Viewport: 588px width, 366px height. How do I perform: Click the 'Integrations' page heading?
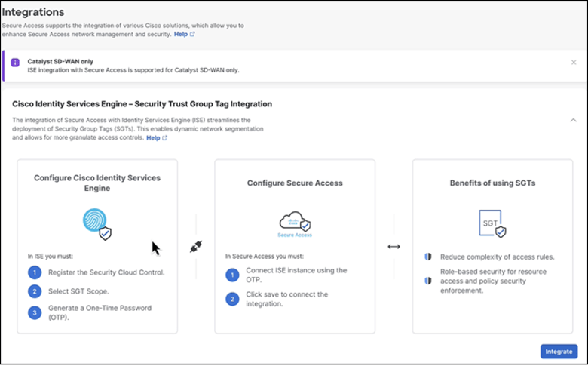pos(33,12)
